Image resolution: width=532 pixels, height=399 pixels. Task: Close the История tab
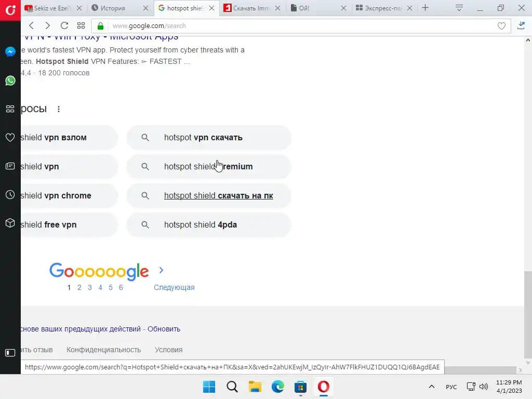pyautogui.click(x=145, y=8)
